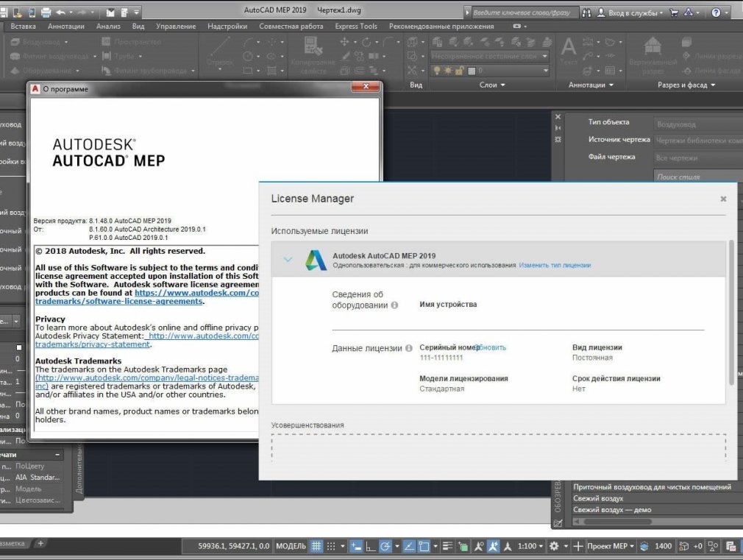Viewport: 743px width, 560px height.
Task: Open the Autodesk App Store cart icon
Action: pos(674,13)
